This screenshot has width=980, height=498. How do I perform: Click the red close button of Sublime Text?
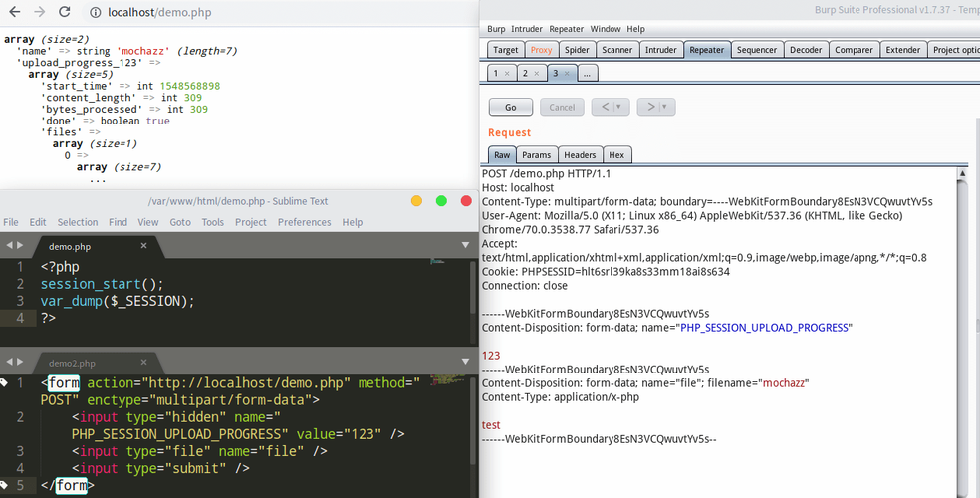[x=466, y=200]
